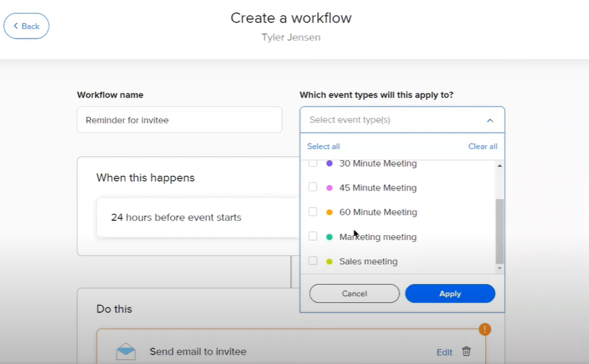Image resolution: width=589 pixels, height=364 pixels.
Task: Click the Back button
Action: pos(26,26)
